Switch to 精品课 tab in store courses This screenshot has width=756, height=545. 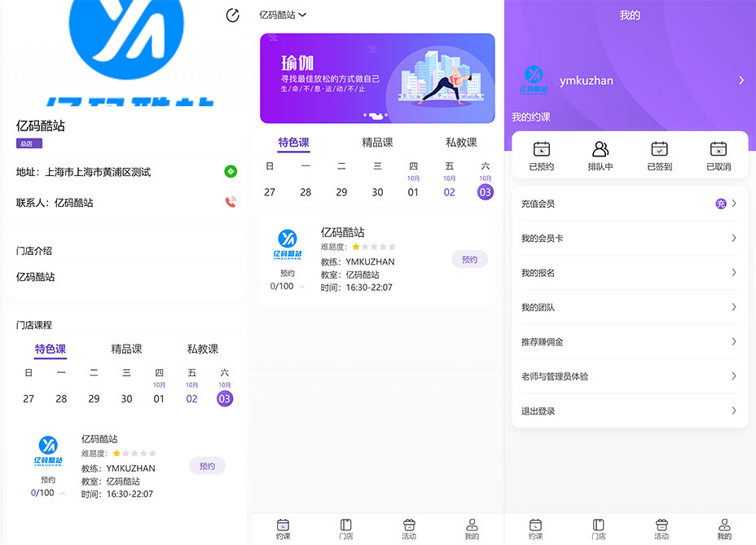(126, 349)
